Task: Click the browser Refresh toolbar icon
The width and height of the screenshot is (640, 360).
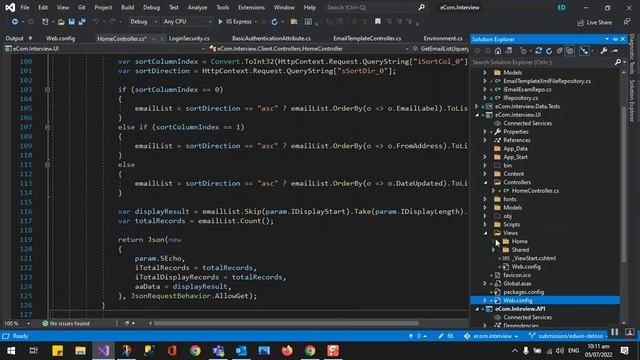Action: (274, 22)
